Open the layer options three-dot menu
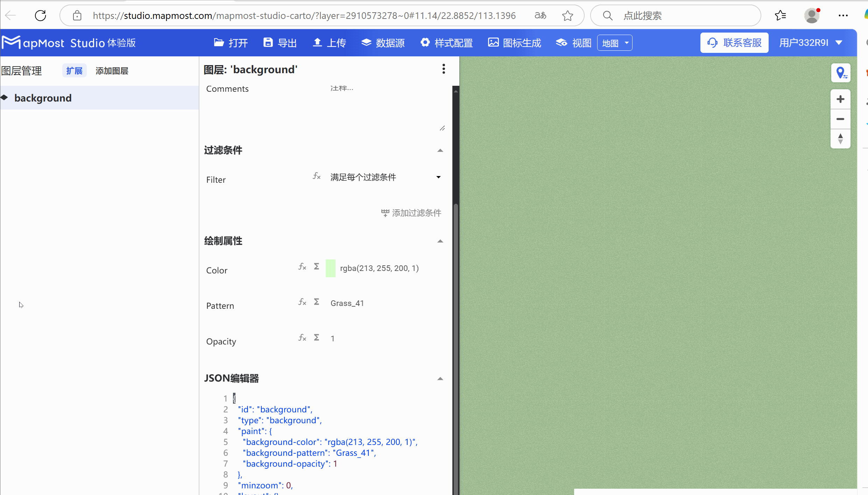Image resolution: width=868 pixels, height=495 pixels. pyautogui.click(x=444, y=69)
